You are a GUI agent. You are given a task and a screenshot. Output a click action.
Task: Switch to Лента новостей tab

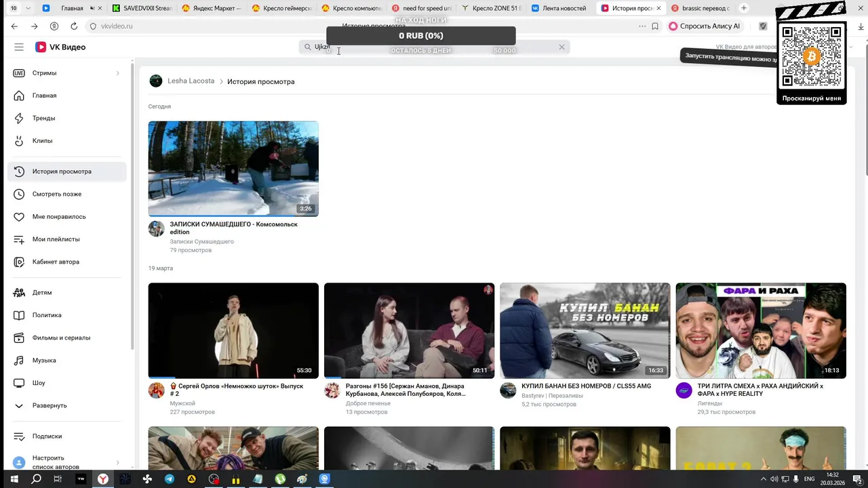click(x=562, y=8)
